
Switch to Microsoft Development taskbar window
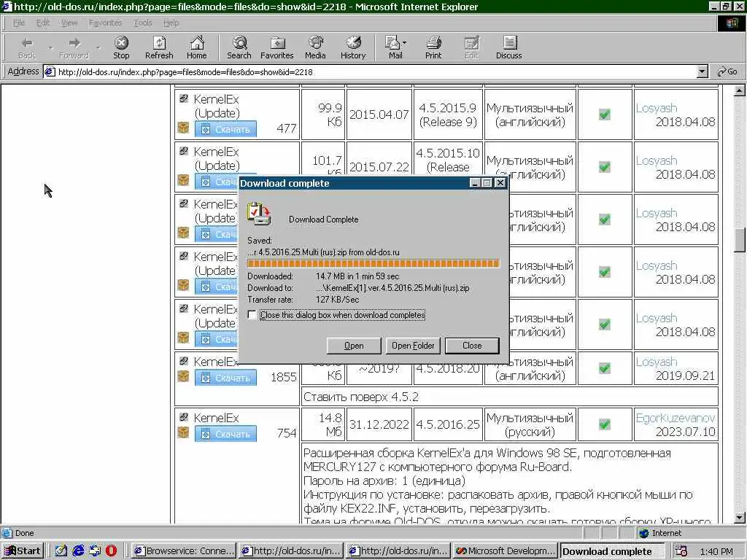pyautogui.click(x=505, y=551)
